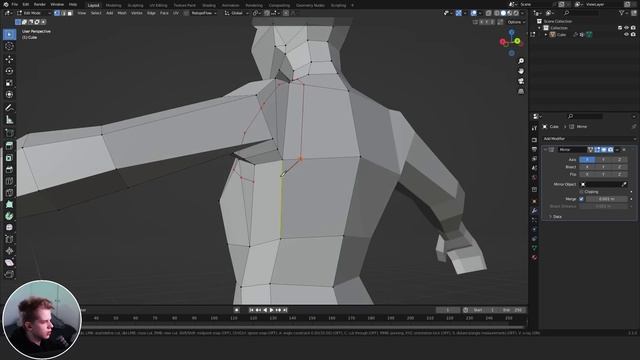The height and width of the screenshot is (360, 640).
Task: Select the Poly Build tool
Action: tap(9, 204)
